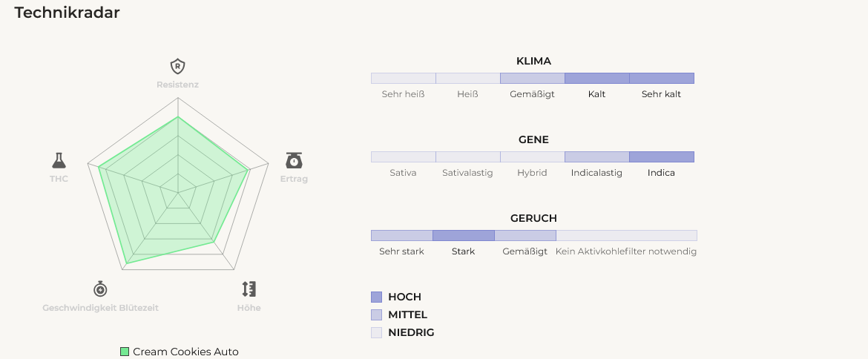Click the Indicalastig gene bar segment

(596, 157)
